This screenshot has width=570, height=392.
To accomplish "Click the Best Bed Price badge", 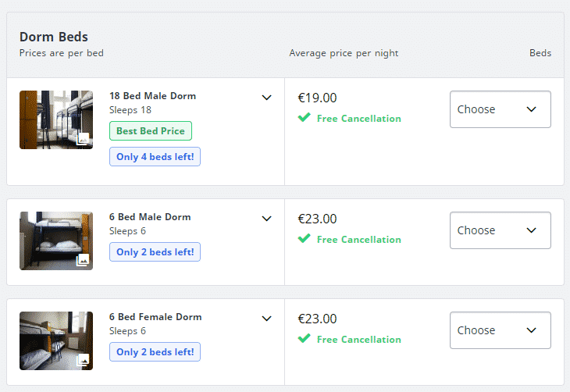I will point(151,131).
